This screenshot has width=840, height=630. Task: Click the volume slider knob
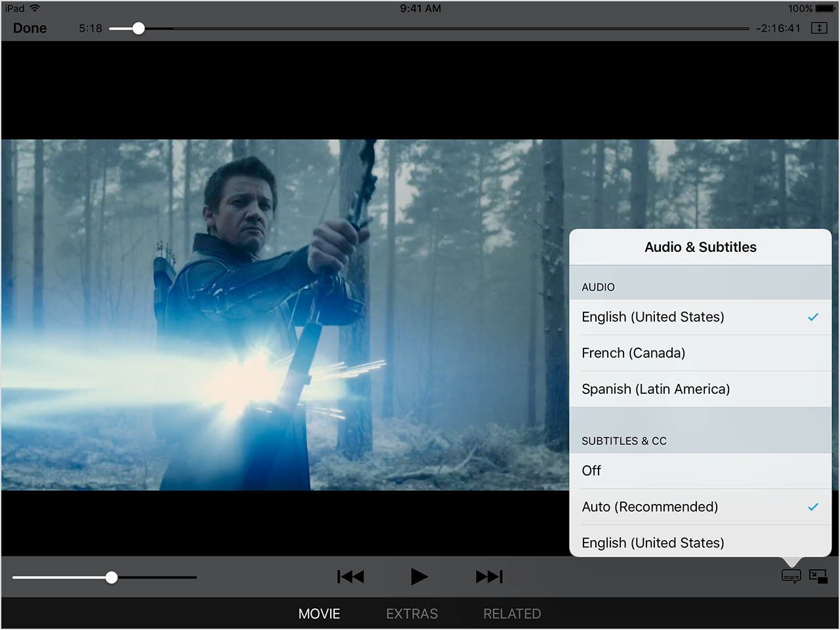pyautogui.click(x=112, y=577)
